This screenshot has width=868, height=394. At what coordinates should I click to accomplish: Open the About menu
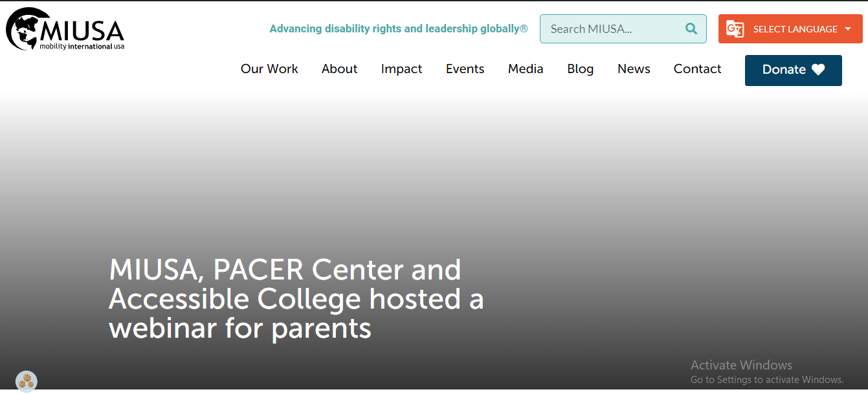[339, 69]
